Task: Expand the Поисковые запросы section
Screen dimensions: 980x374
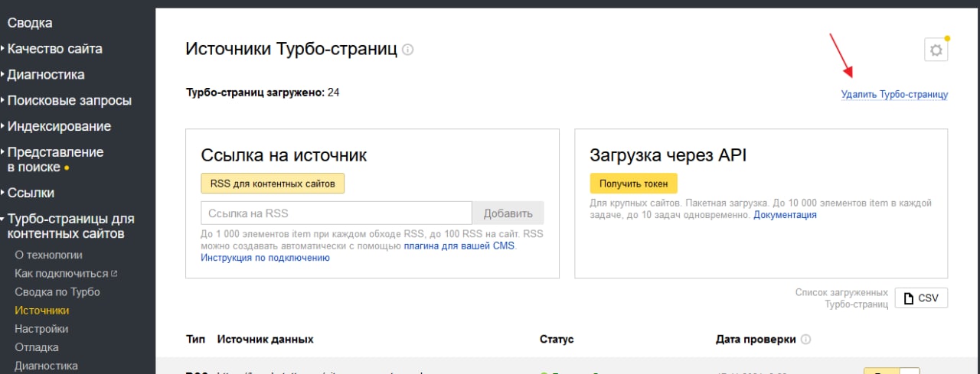Action: coord(69,100)
